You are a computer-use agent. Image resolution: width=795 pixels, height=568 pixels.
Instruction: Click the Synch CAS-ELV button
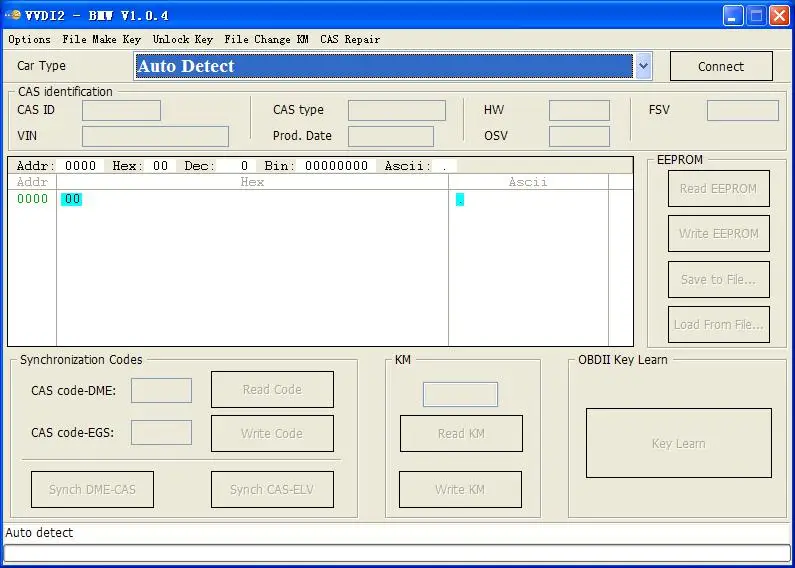pos(272,489)
